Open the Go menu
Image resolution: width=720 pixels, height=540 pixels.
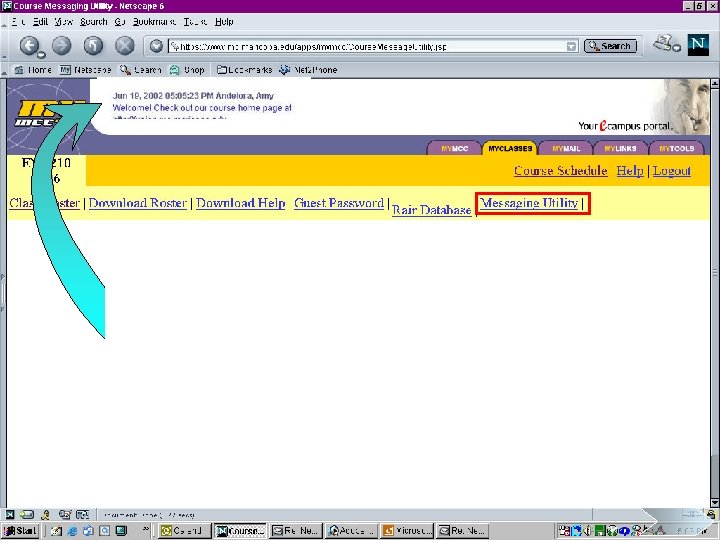pyautogui.click(x=120, y=22)
